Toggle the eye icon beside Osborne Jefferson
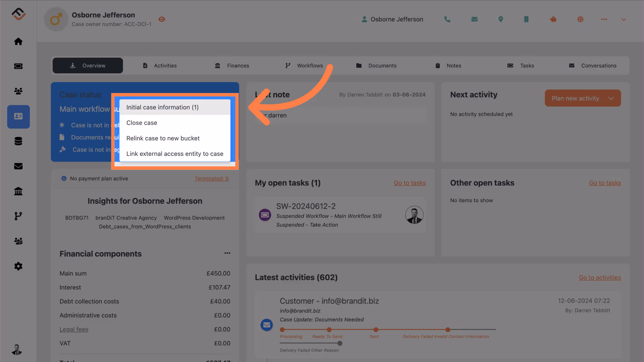 [162, 19]
